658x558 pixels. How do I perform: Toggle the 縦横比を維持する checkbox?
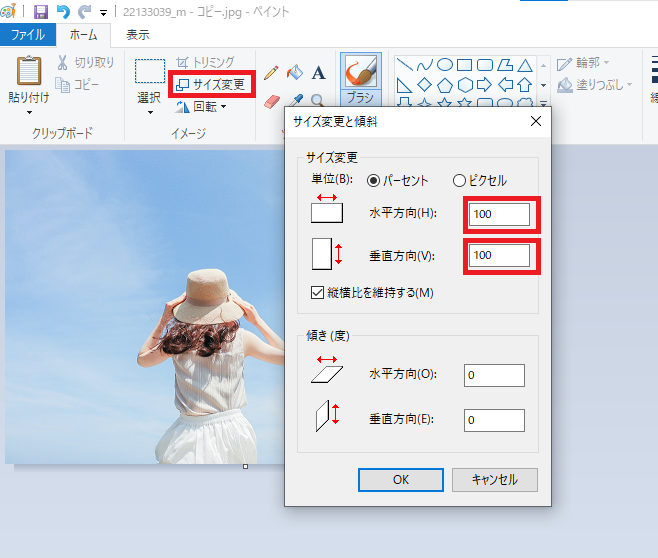pyautogui.click(x=317, y=292)
